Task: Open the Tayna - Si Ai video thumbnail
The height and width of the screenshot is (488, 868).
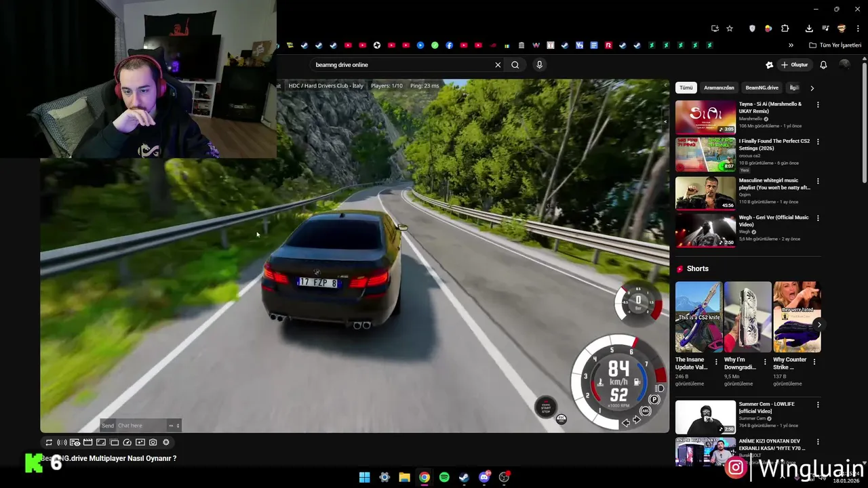Action: coord(705,117)
